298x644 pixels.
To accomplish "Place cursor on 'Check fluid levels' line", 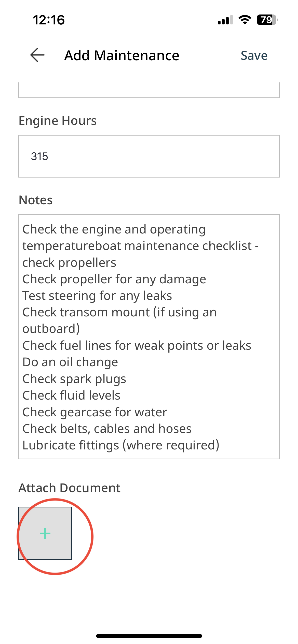I will [71, 396].
